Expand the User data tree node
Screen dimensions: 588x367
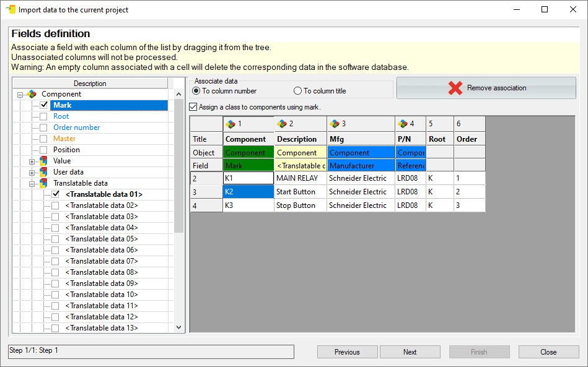click(32, 173)
